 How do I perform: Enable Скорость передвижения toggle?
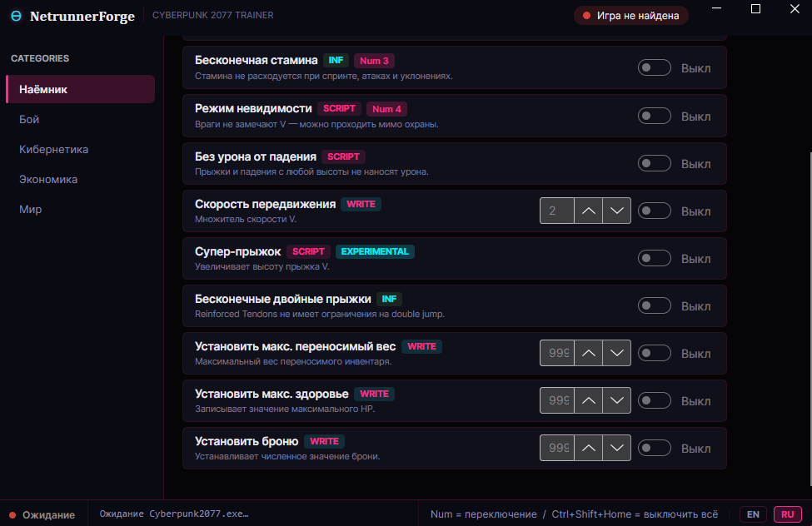pyautogui.click(x=654, y=211)
